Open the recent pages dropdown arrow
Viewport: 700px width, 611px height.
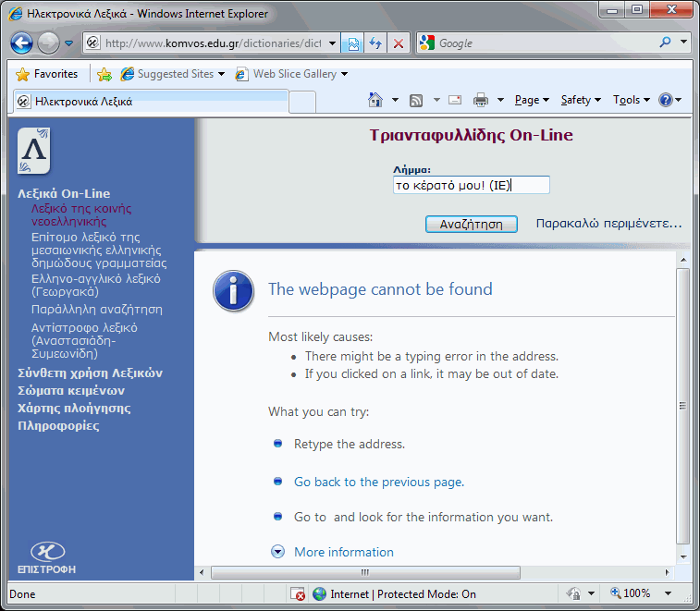[x=68, y=43]
